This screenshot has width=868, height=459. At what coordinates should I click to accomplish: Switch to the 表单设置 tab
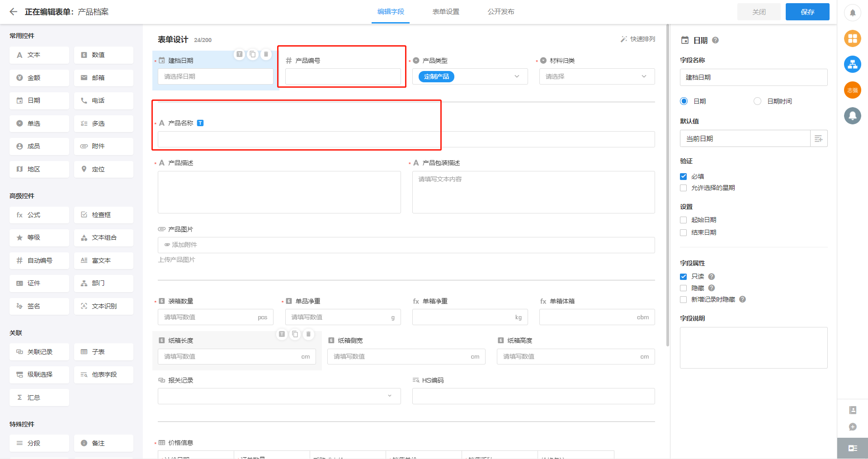(x=446, y=12)
